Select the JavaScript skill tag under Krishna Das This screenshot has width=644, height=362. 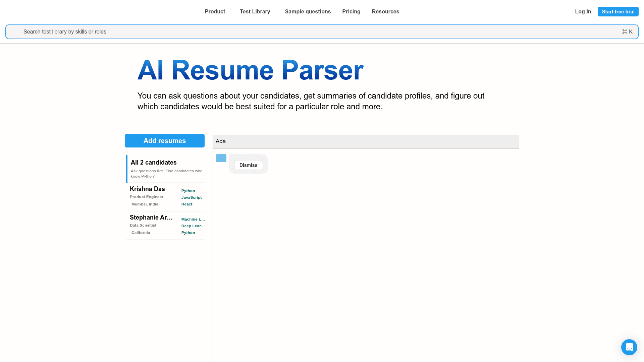[x=191, y=197]
